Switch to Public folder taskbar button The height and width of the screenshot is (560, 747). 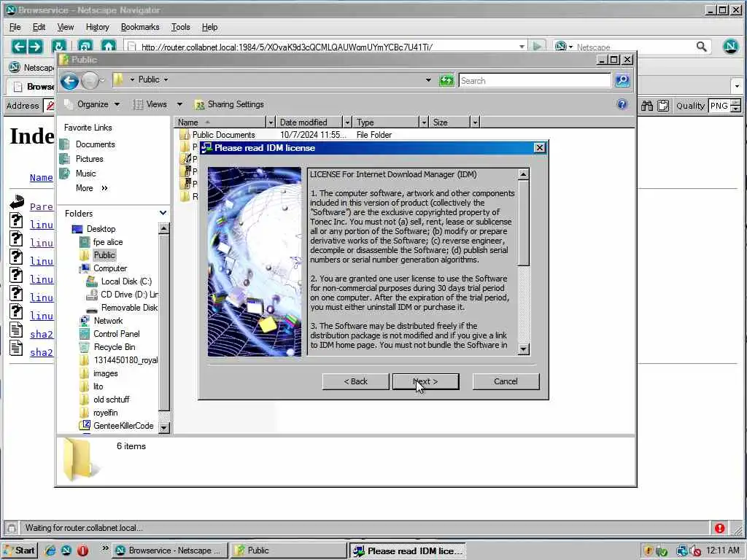[289, 551]
